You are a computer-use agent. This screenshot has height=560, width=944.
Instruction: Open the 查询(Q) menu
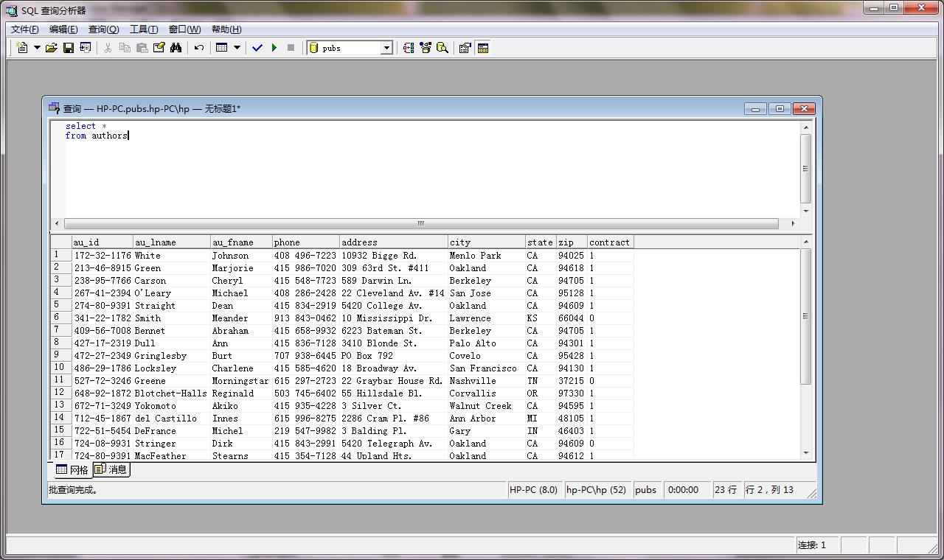tap(103, 29)
